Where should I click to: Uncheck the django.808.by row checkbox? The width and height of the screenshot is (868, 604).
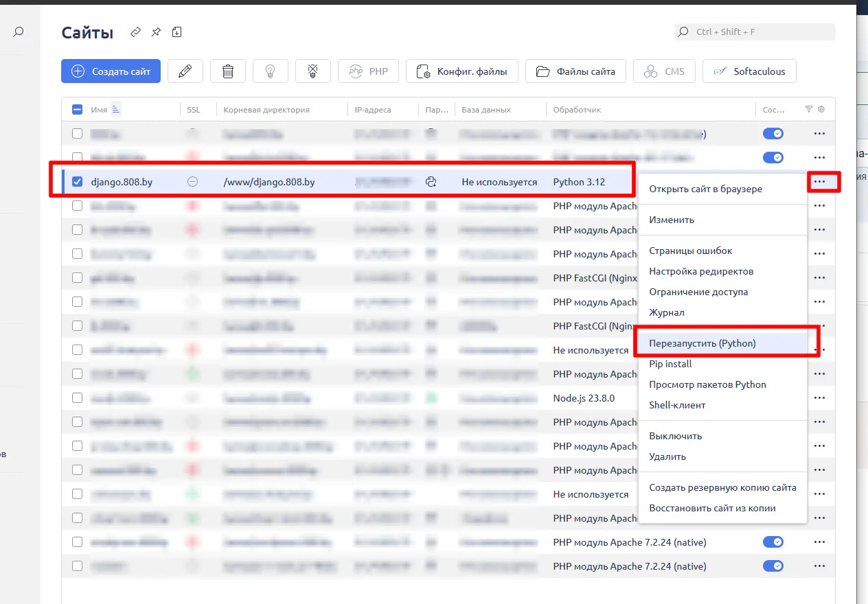tap(77, 182)
